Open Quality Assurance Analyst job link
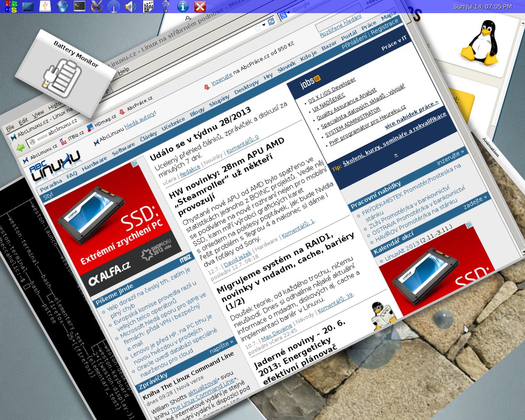This screenshot has height=420, width=525. pyautogui.click(x=347, y=104)
